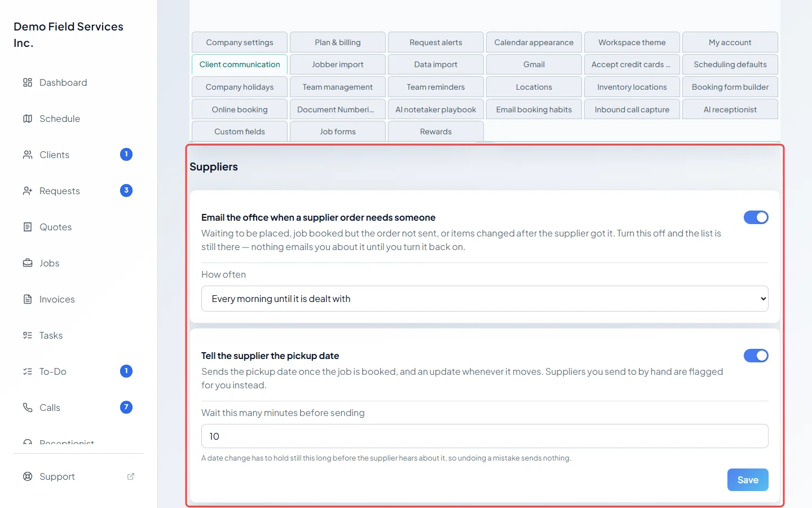This screenshot has height=508, width=812.
Task: Click the To-Do badge showing 1
Action: (126, 371)
